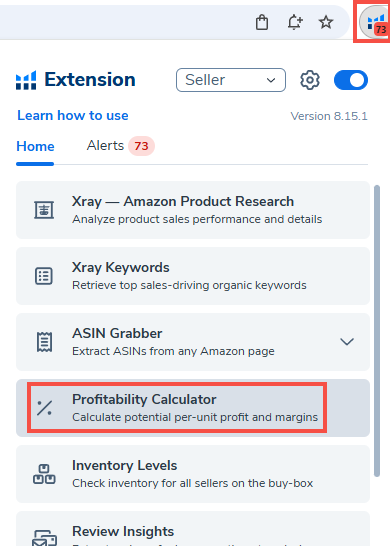This screenshot has height=554, width=390.
Task: Click the ASIN Grabber receipt icon
Action: pos(44,342)
